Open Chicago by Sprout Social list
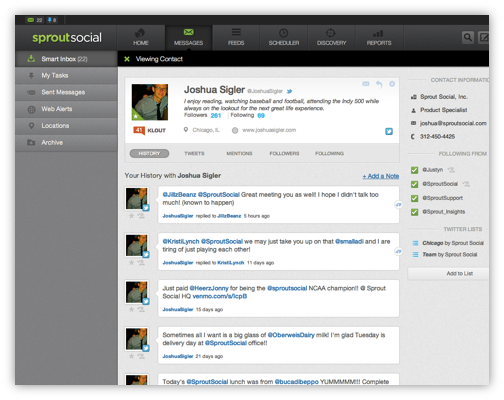The image size is (504, 400). click(x=453, y=243)
